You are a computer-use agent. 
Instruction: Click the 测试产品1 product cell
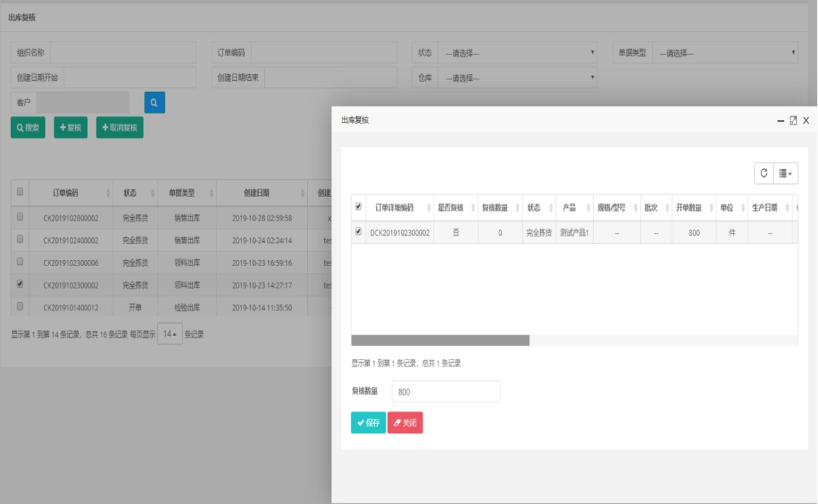tap(575, 233)
